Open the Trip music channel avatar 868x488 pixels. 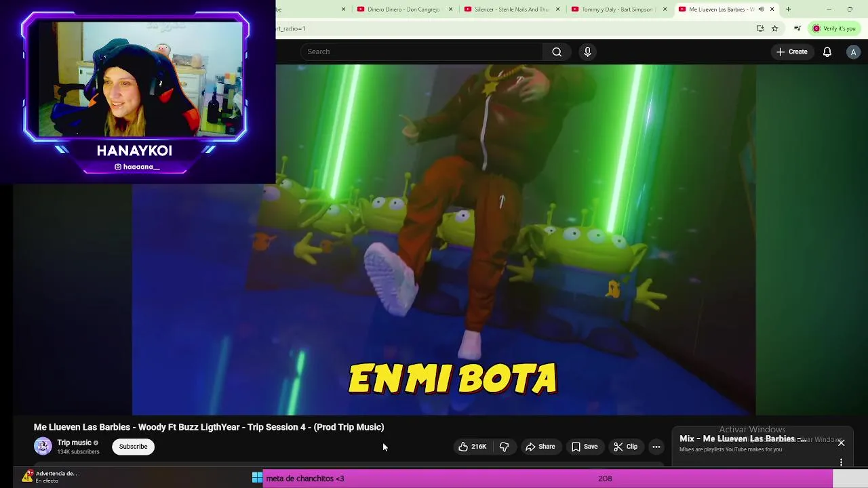(43, 446)
